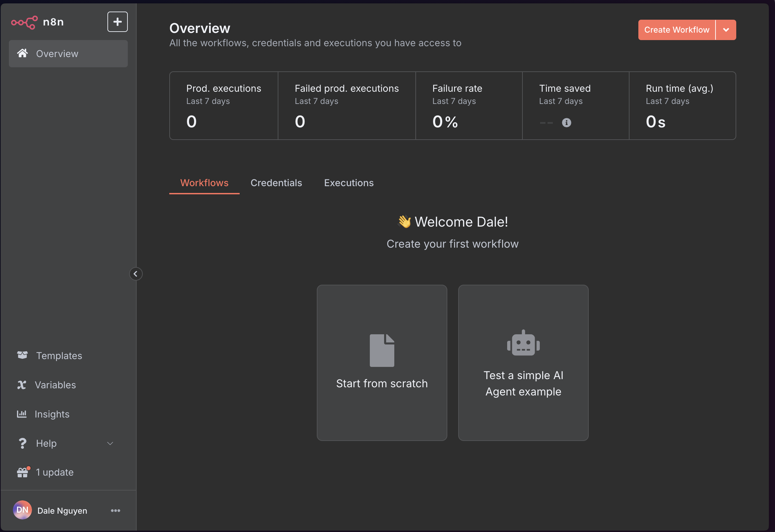Image resolution: width=775 pixels, height=532 pixels.
Task: Select the Workflows tab
Action: coord(204,183)
